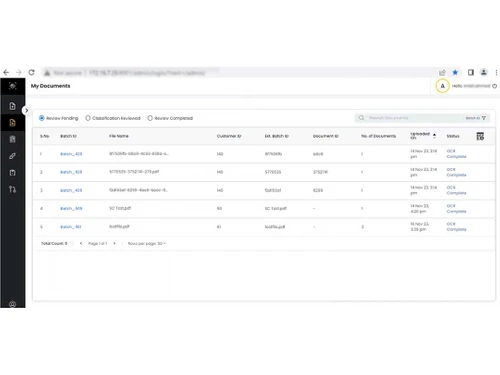The height and width of the screenshot is (375, 500).
Task: Open the chain link icon in the sidebar
Action: 13,156
